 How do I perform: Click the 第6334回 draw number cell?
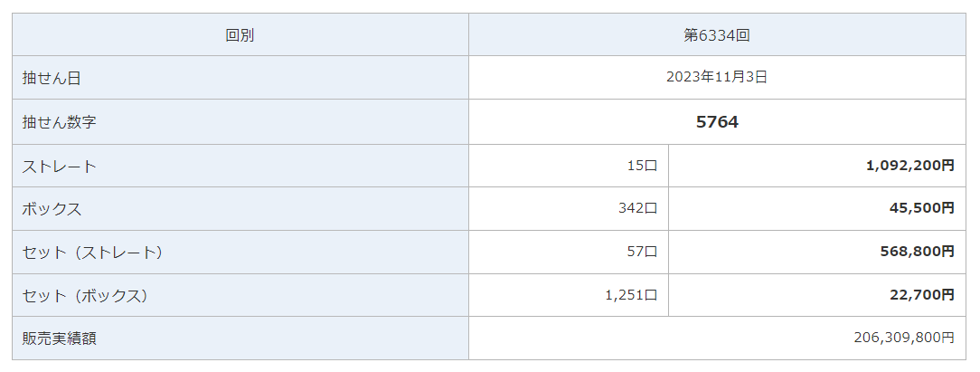coord(717,35)
